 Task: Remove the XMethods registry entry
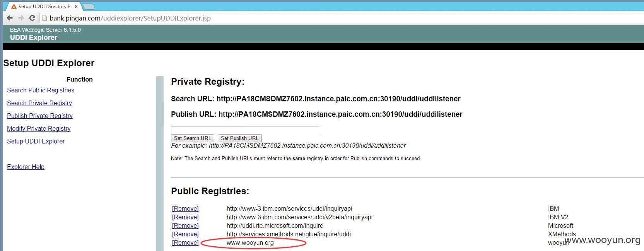click(185, 234)
